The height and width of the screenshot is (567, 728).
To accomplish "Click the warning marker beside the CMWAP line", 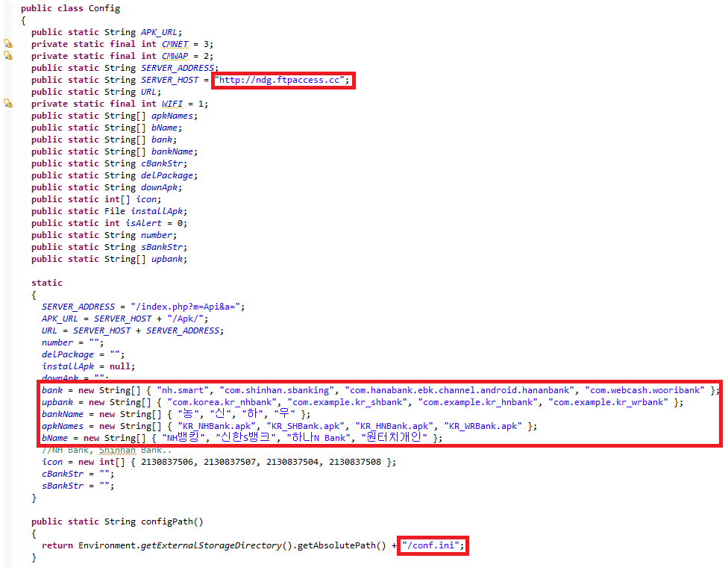I will point(8,56).
